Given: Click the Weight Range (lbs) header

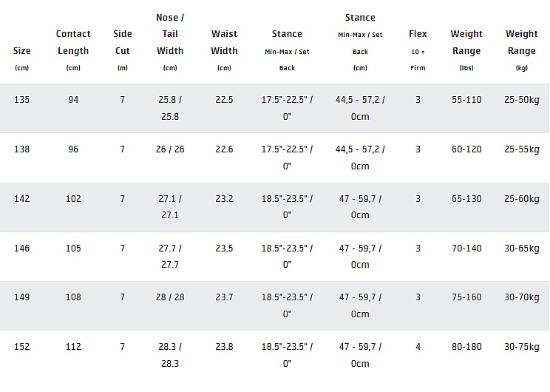Looking at the screenshot, I should tap(466, 42).
